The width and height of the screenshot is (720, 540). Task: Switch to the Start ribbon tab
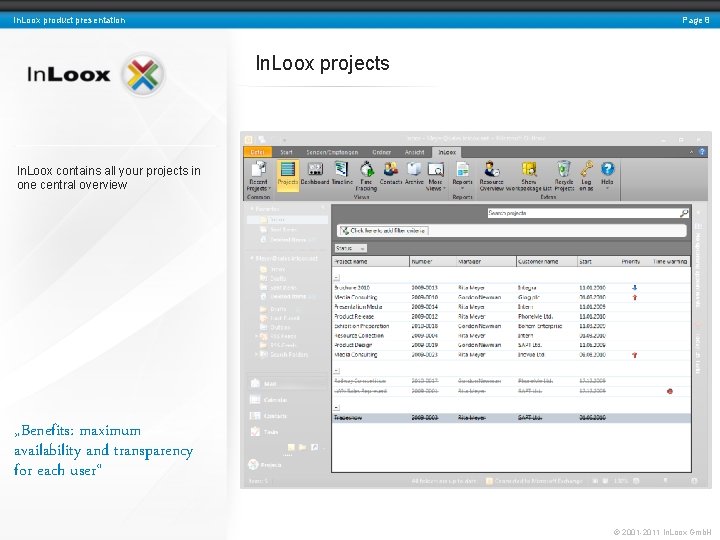point(287,152)
